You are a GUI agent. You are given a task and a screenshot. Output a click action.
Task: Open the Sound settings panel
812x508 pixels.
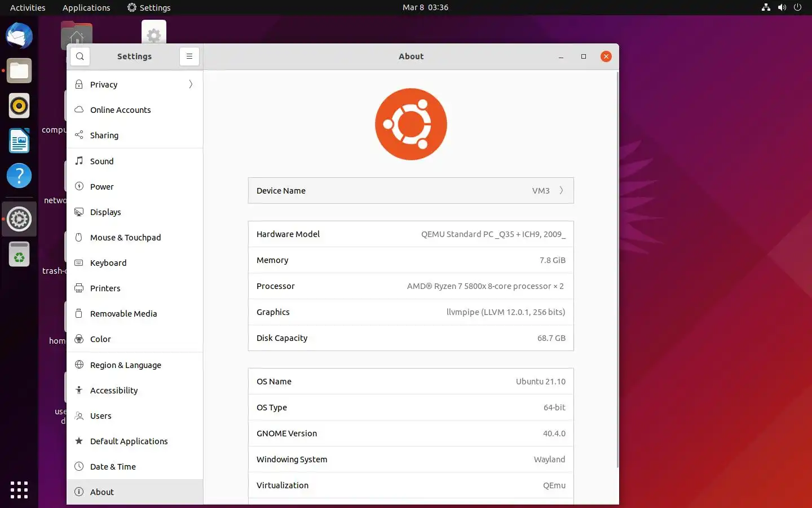[x=135, y=161]
